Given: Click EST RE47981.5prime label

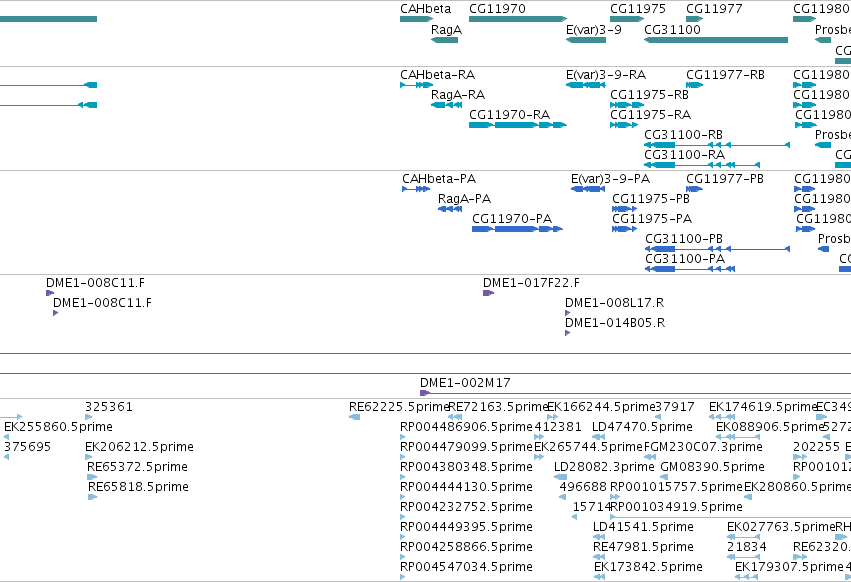Looking at the screenshot, I should [x=643, y=548].
